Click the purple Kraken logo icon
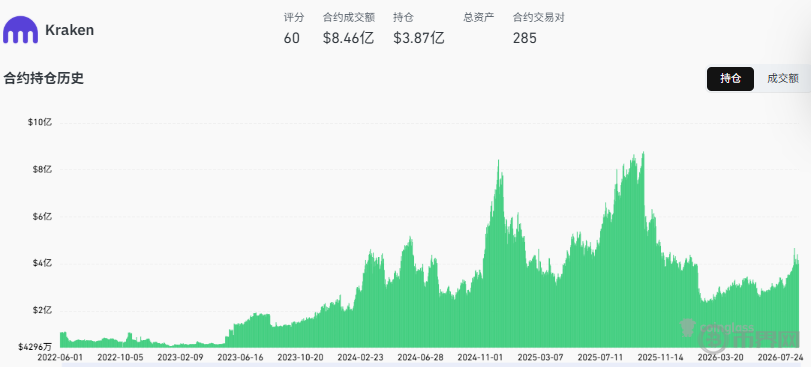Viewport: 811px width, 367px height. [20, 29]
